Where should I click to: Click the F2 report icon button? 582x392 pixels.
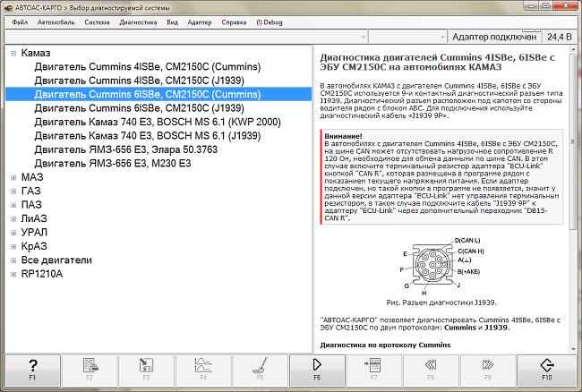[90, 371]
